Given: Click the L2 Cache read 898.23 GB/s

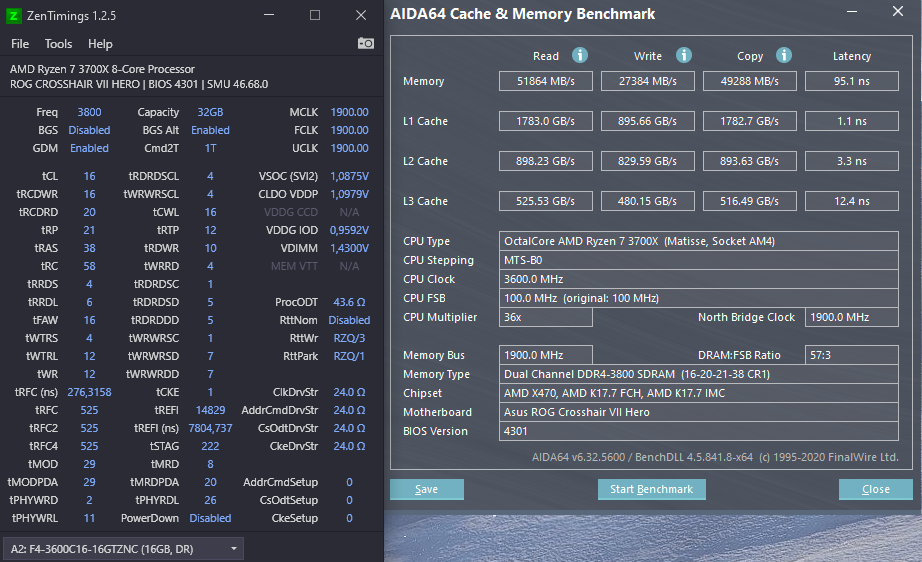Looking at the screenshot, I should pos(546,161).
